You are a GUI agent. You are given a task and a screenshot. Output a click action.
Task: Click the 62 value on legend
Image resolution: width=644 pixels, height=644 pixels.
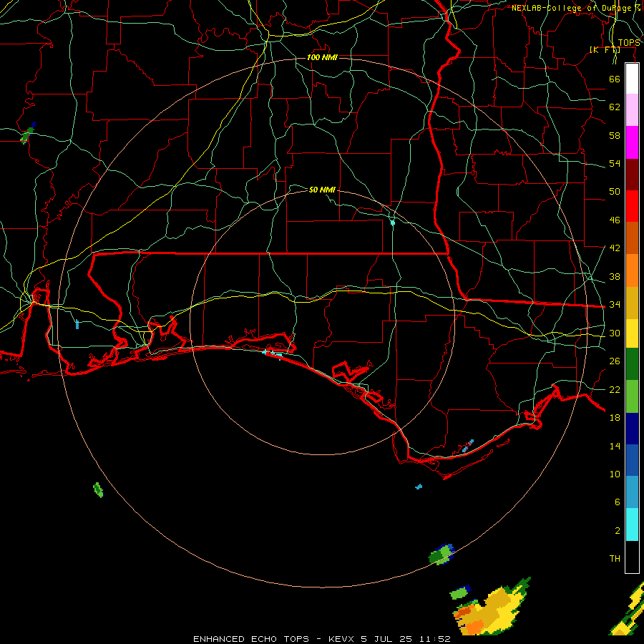pos(615,107)
